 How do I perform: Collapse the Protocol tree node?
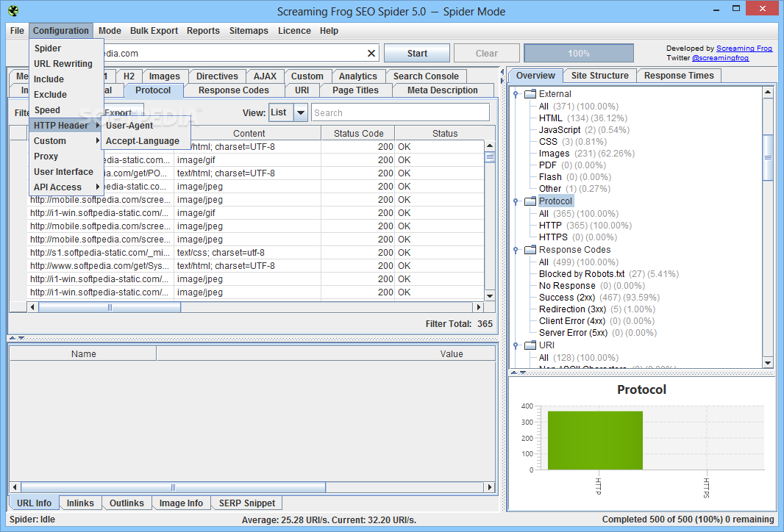[x=516, y=201]
